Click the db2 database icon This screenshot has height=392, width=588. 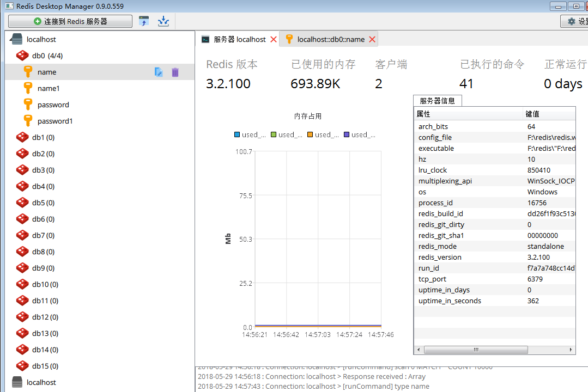(x=22, y=154)
